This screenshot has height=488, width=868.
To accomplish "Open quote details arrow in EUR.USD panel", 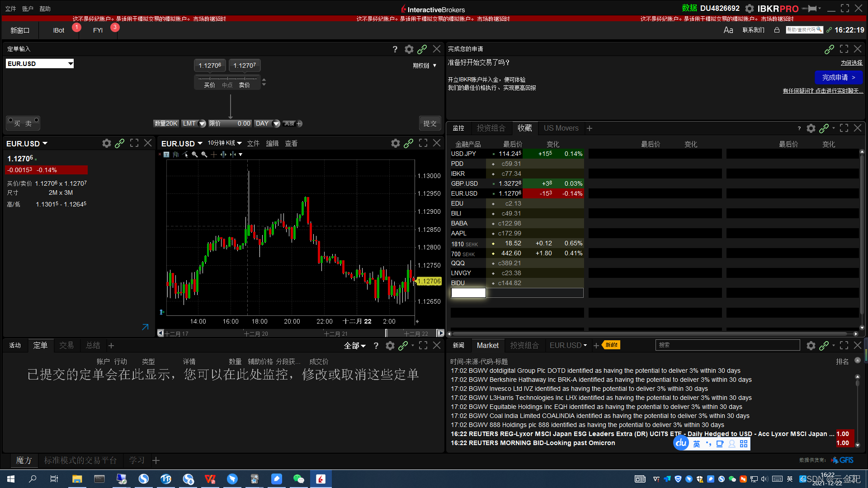I will [x=145, y=327].
